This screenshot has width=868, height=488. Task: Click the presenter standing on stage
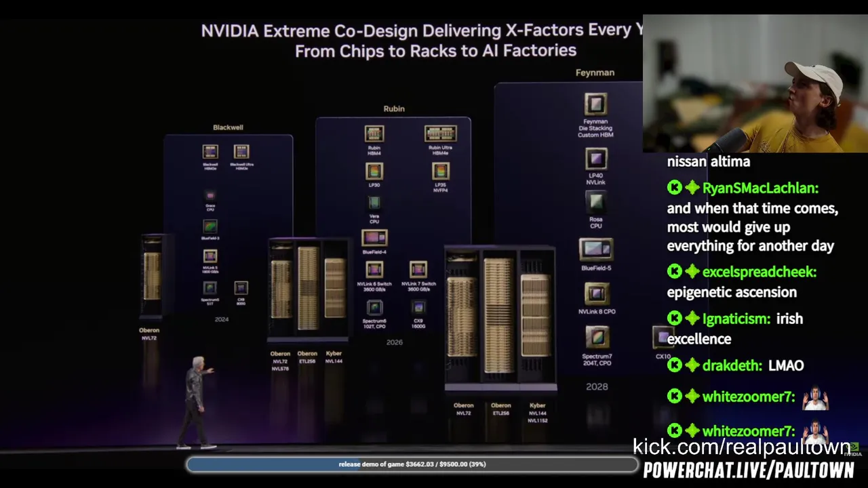pyautogui.click(x=197, y=403)
